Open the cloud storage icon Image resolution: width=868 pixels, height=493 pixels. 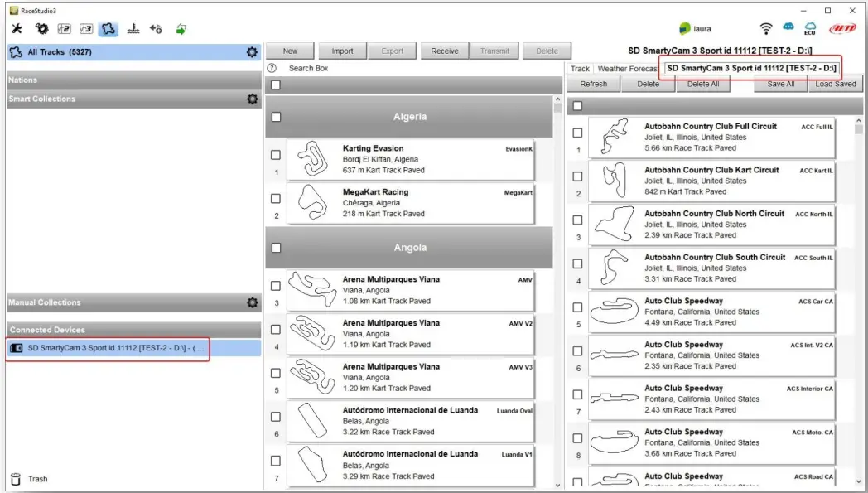pyautogui.click(x=788, y=27)
